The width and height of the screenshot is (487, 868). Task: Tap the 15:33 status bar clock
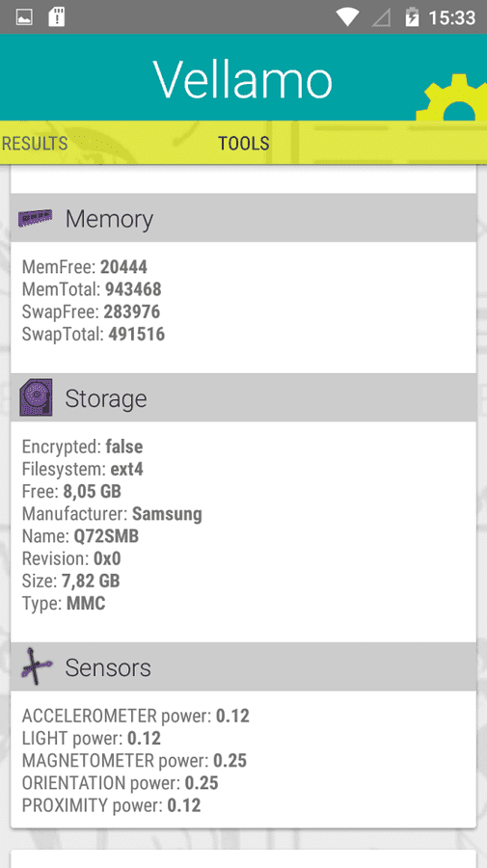click(451, 17)
